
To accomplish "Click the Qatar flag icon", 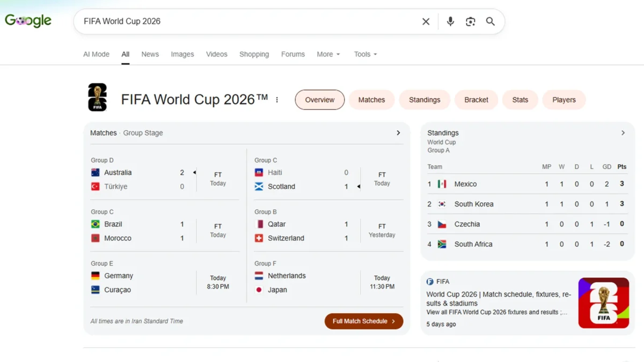I will [259, 224].
